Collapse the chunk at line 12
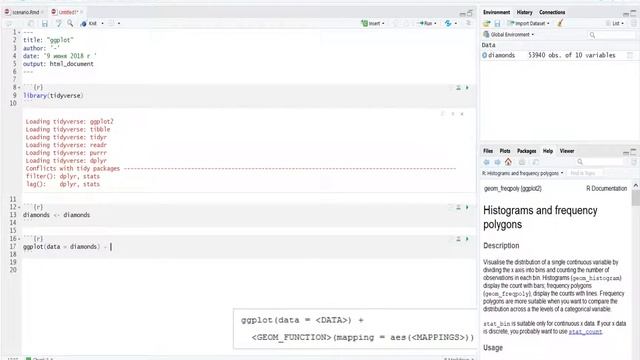This screenshot has height=360, width=640. 19,207
